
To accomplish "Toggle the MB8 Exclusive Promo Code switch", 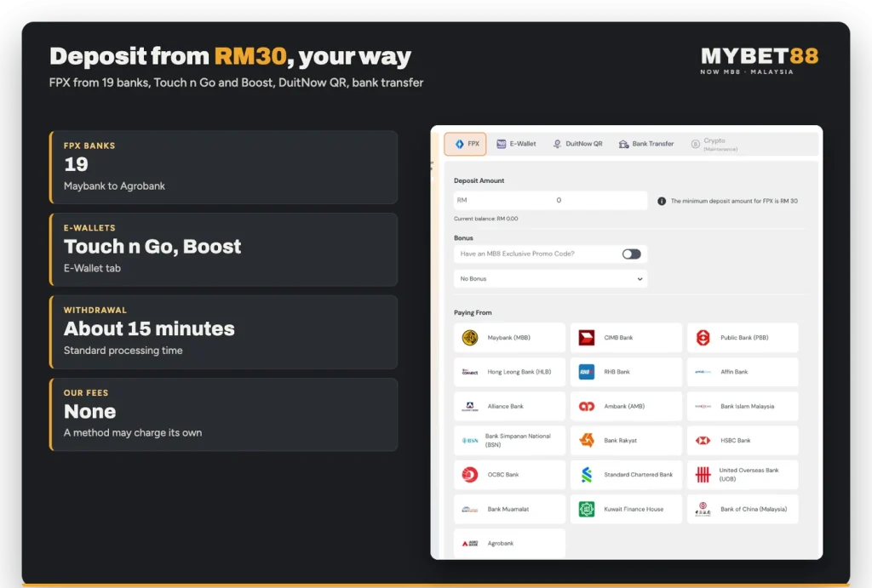I will click(x=631, y=254).
